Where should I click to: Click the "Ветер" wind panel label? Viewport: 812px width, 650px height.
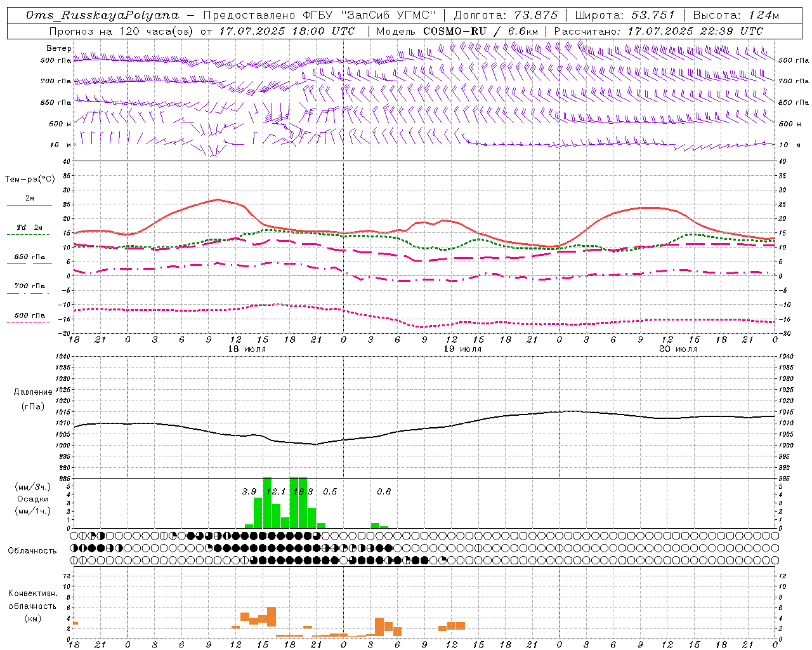(59, 48)
